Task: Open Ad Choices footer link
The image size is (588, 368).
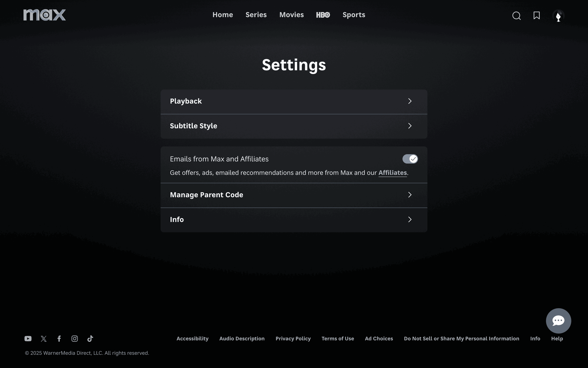Action: tap(379, 339)
